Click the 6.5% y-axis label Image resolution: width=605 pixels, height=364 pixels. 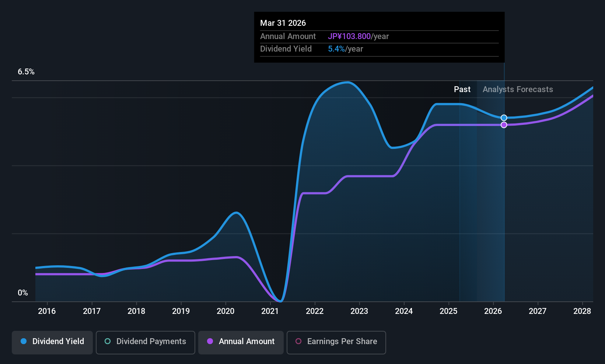click(26, 72)
